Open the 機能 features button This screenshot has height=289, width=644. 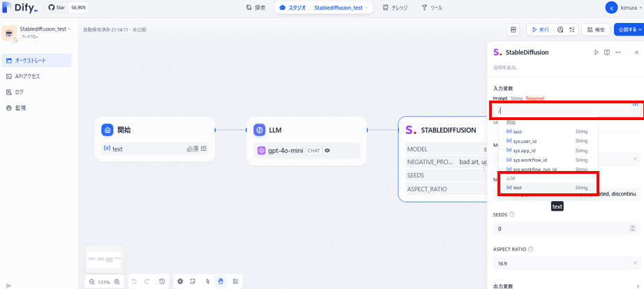[x=596, y=29]
